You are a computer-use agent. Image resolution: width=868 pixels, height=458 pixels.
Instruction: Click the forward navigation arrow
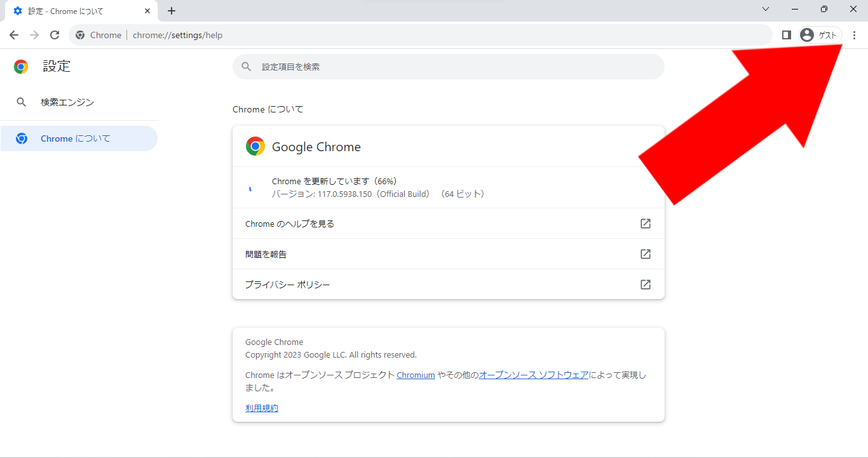(34, 35)
